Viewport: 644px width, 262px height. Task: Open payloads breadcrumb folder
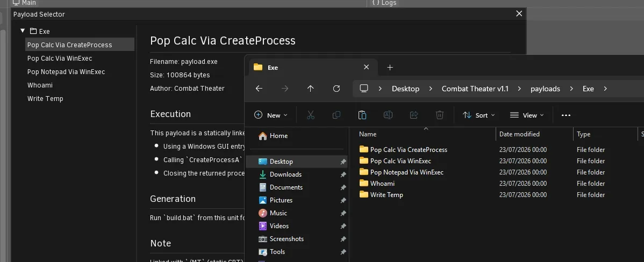(545, 89)
